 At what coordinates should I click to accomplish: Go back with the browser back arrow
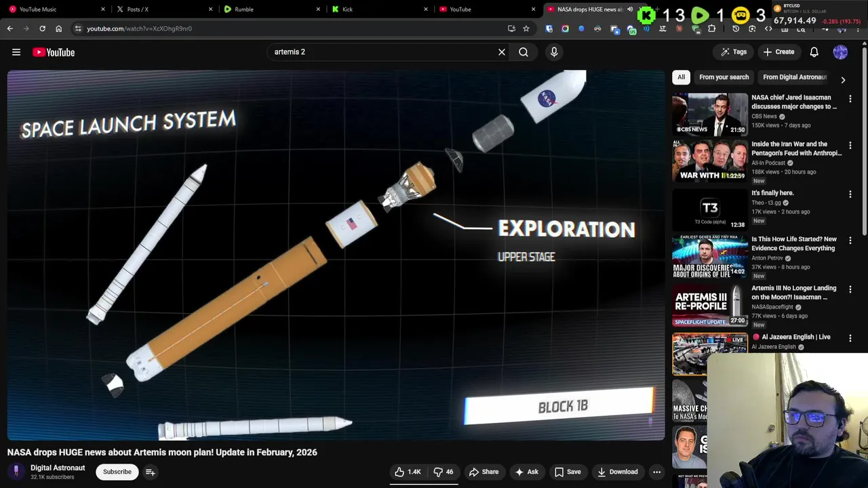pos(9,28)
